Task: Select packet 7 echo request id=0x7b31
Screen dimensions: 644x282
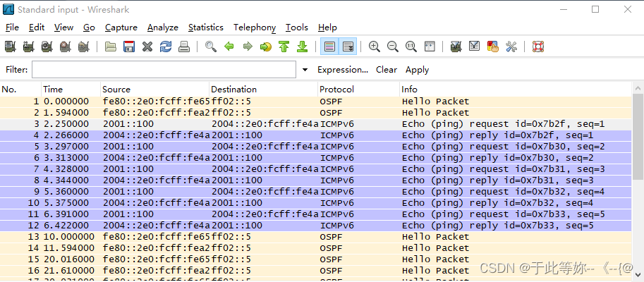Action: 315,169
